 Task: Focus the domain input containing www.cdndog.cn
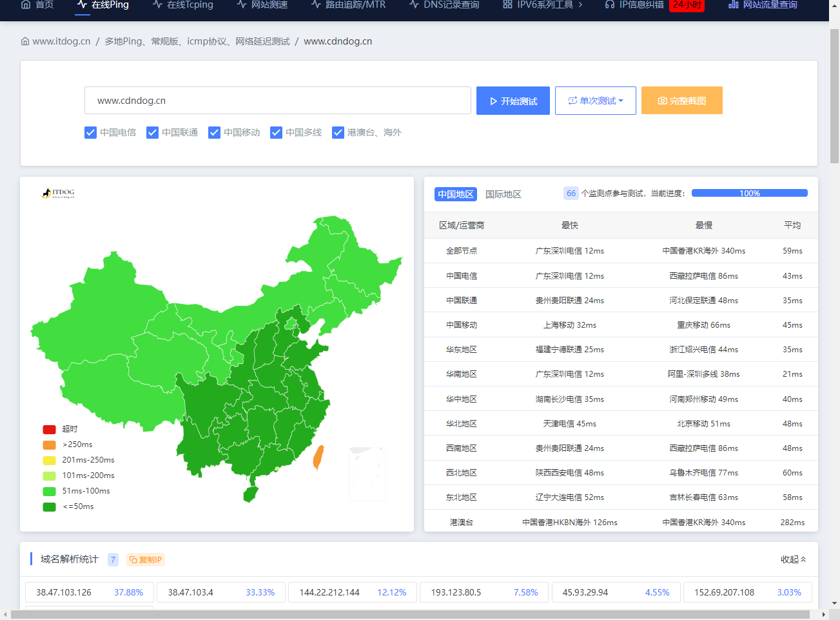click(x=278, y=101)
